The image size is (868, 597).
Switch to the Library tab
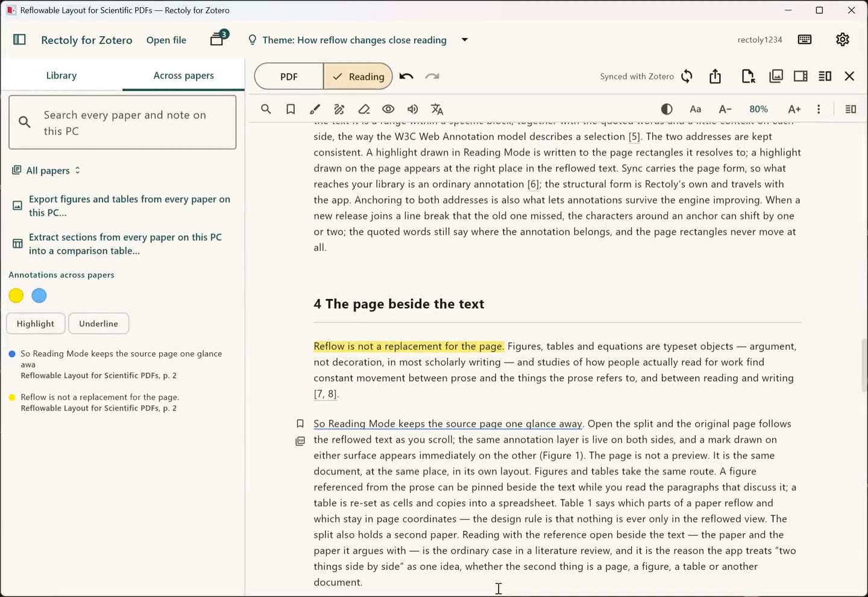[61, 75]
